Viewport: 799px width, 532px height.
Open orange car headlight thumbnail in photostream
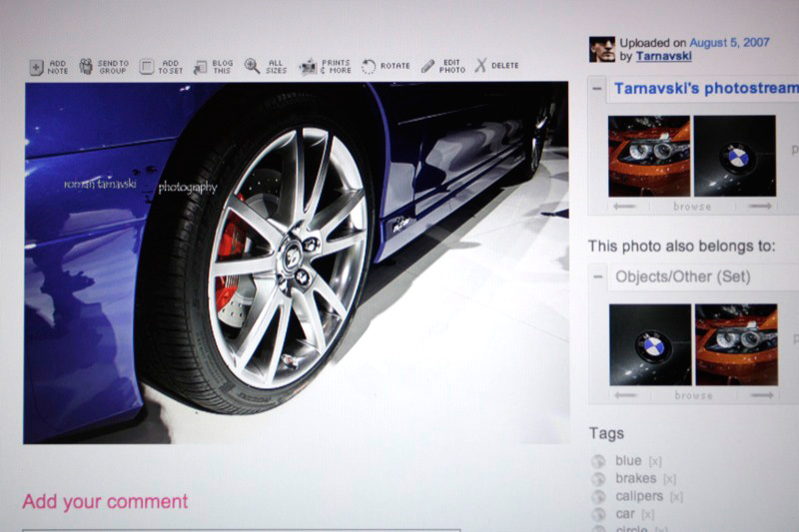pos(648,156)
